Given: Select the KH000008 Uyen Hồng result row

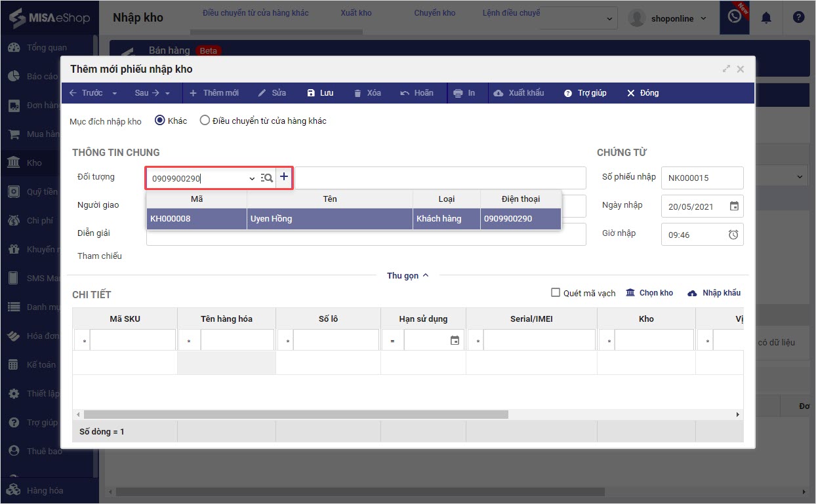Looking at the screenshot, I should (354, 219).
